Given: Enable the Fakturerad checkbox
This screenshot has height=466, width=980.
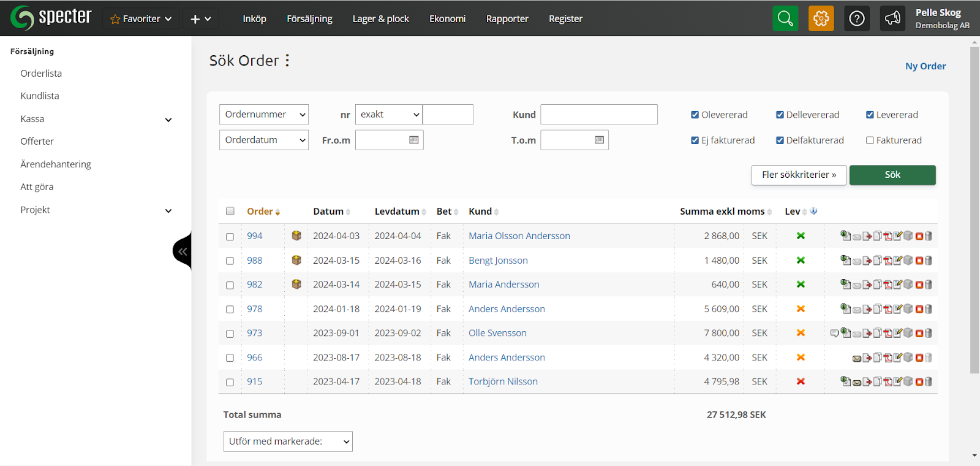Looking at the screenshot, I should pyautogui.click(x=870, y=140).
